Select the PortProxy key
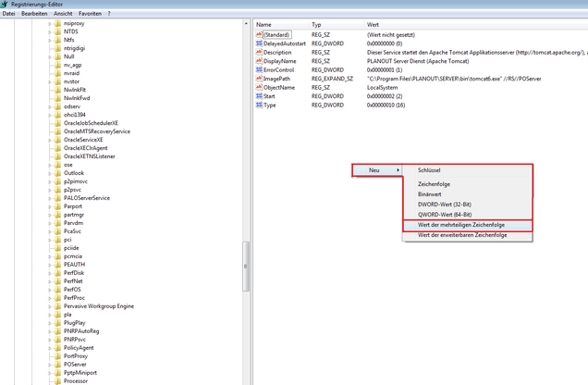The width and height of the screenshot is (588, 385). pyautogui.click(x=76, y=356)
